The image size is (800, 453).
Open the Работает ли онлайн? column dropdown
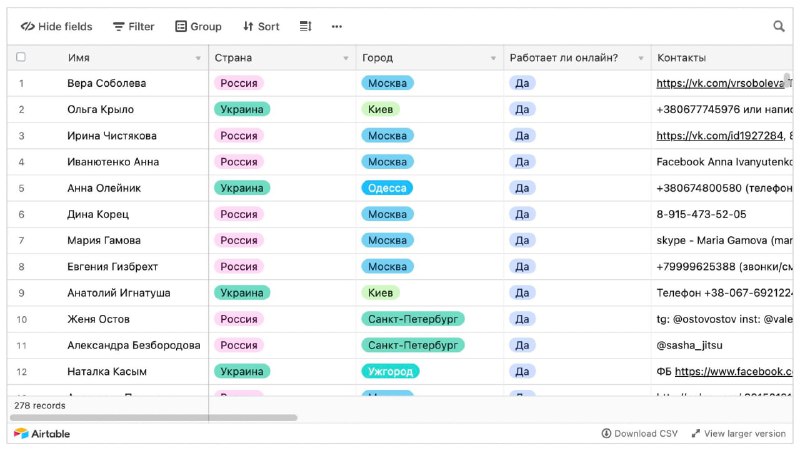(641, 58)
